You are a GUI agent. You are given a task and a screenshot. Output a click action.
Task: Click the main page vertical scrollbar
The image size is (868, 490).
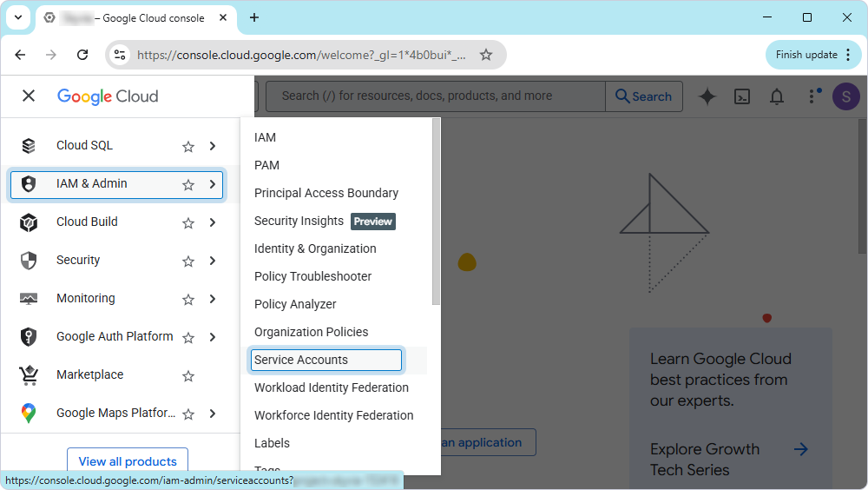pyautogui.click(x=863, y=186)
